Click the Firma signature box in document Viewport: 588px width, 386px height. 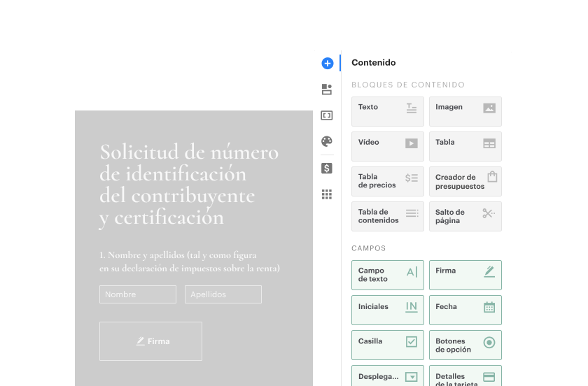pyautogui.click(x=150, y=341)
